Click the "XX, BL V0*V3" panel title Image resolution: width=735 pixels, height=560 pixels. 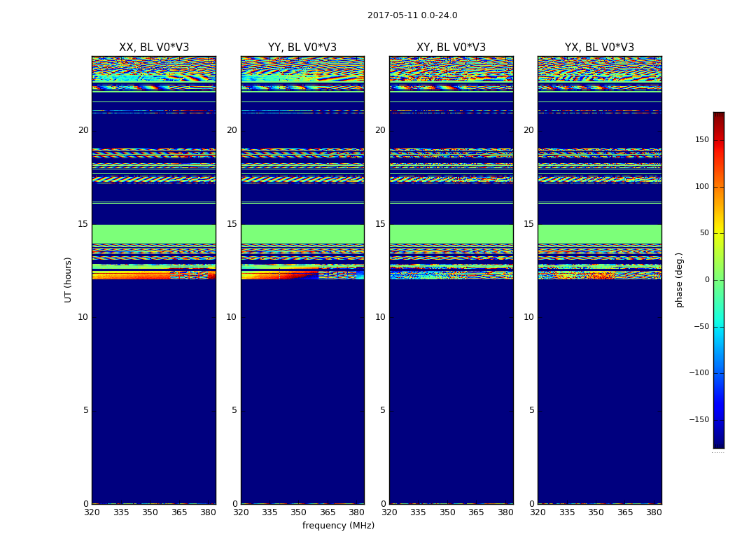click(153, 48)
